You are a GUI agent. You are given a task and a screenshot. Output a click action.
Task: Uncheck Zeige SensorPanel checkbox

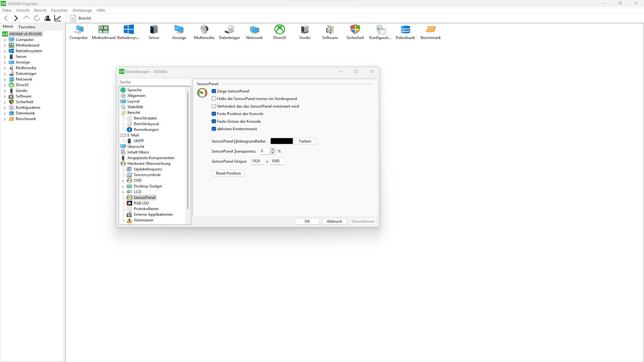214,91
